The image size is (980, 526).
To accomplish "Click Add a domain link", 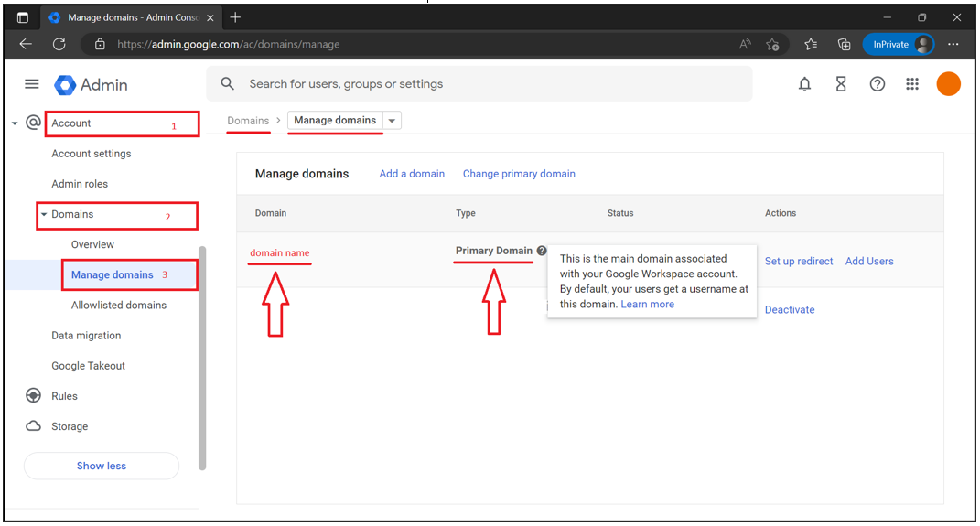I will click(x=412, y=174).
